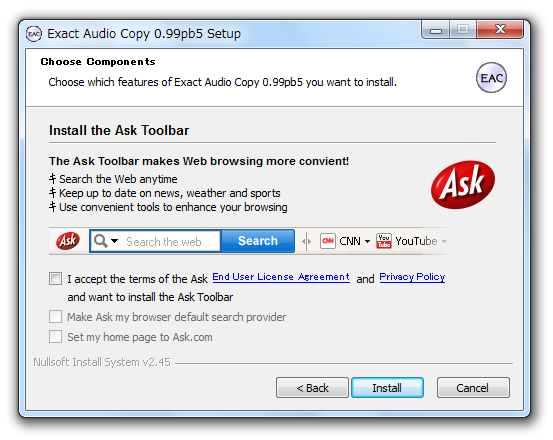Click the CNN icon in the toolbar preview
Viewport: 553px width, 440px height.
[x=328, y=241]
